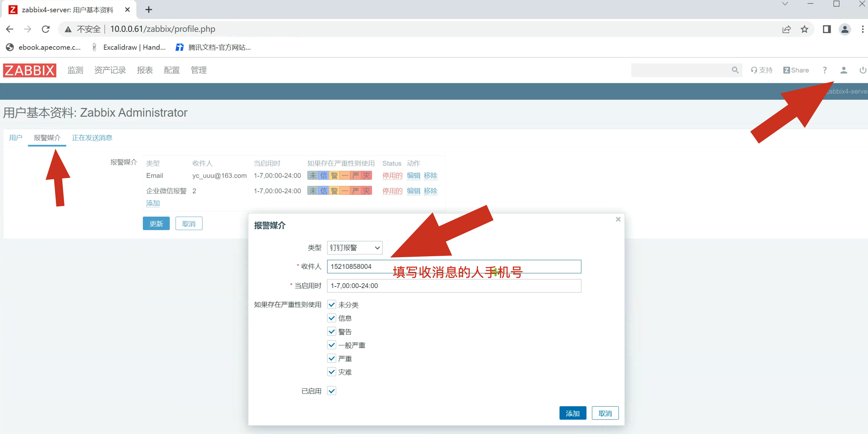The image size is (868, 434).
Task: Open the help question mark icon
Action: coord(825,70)
